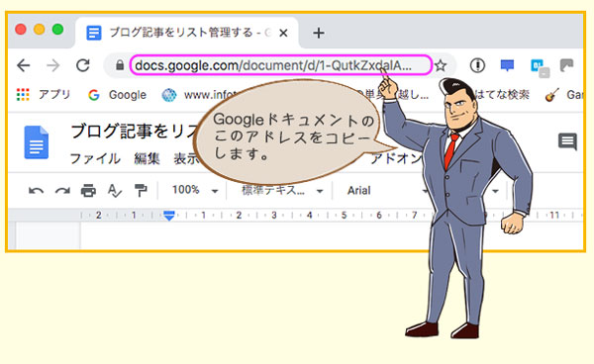Reload the page with the refresh icon

coord(82,65)
